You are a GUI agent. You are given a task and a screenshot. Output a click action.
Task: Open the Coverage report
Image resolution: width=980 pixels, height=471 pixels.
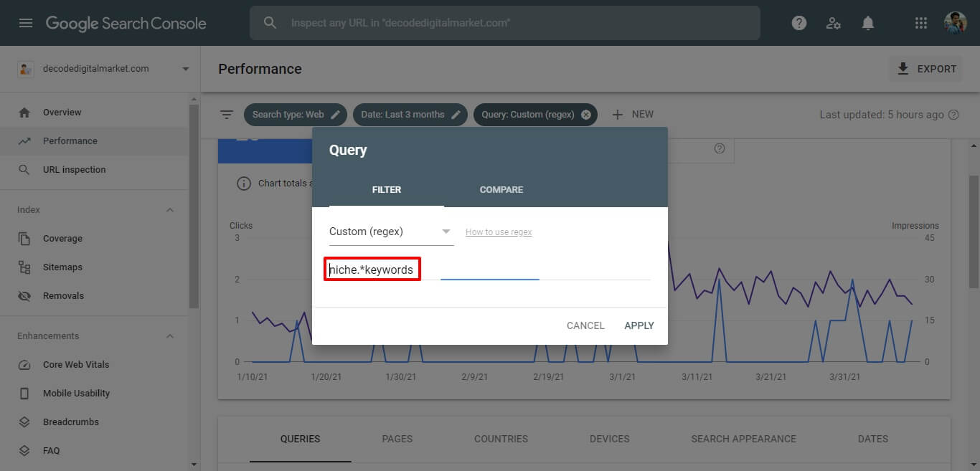(x=62, y=239)
